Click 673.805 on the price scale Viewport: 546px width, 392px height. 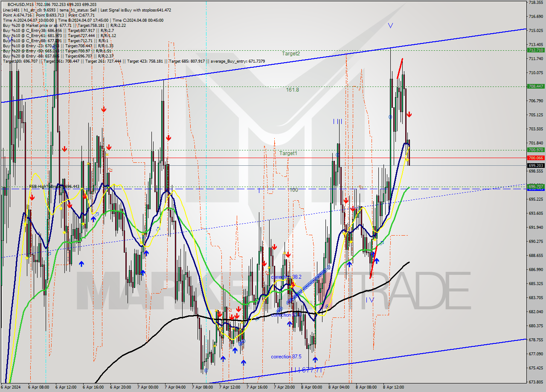(x=536, y=382)
